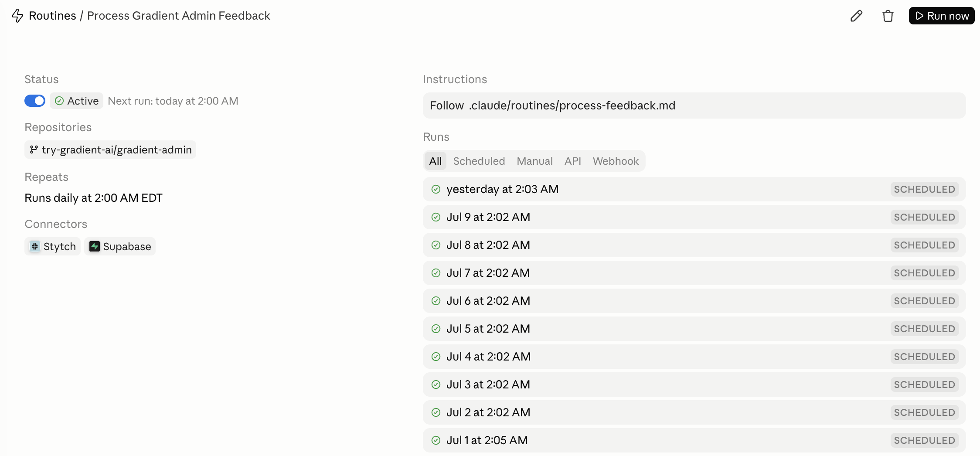Viewport: 980px width, 456px height.
Task: Click the Stytch connector icon
Action: [x=35, y=246]
